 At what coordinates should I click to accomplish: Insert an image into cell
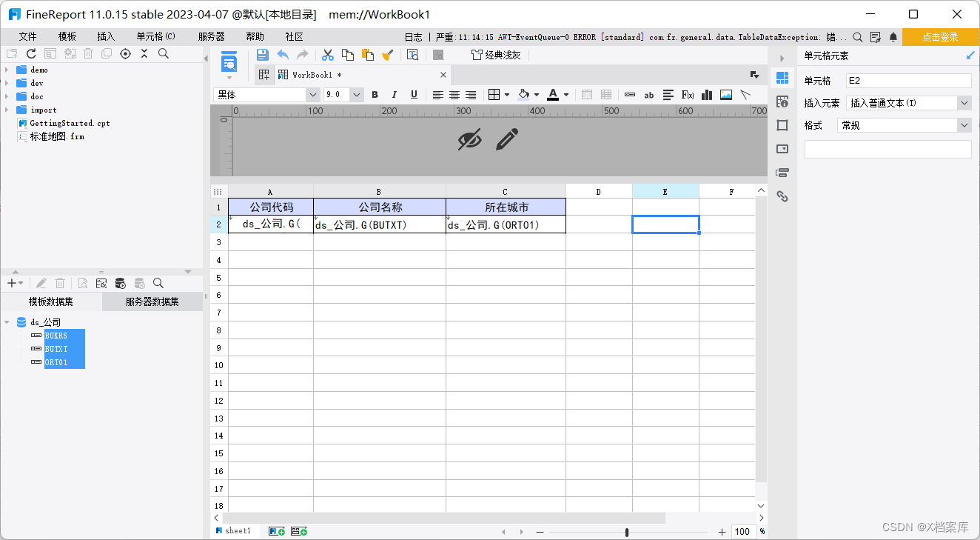[726, 95]
